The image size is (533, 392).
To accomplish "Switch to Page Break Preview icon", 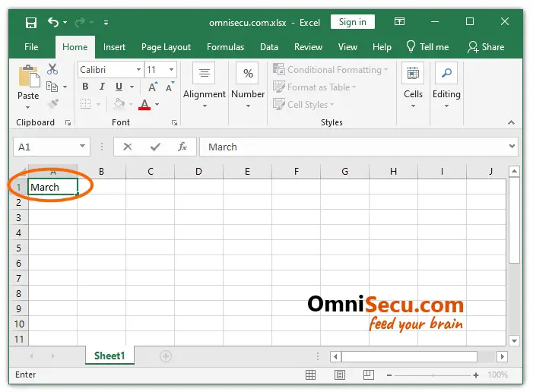I will coord(369,375).
